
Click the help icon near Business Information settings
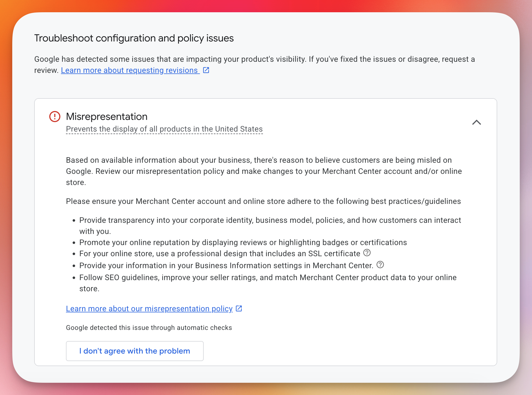point(380,265)
